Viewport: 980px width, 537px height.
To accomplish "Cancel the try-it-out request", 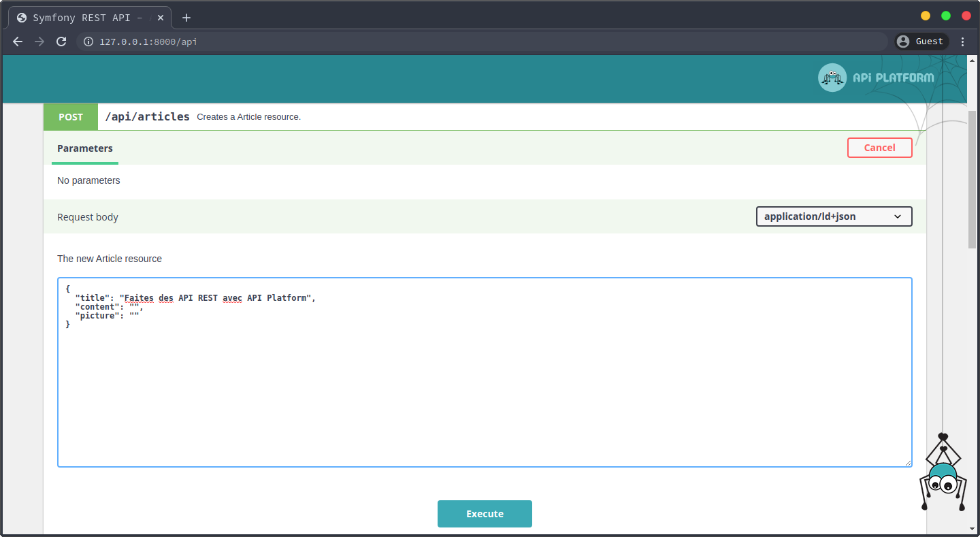I will pyautogui.click(x=879, y=148).
